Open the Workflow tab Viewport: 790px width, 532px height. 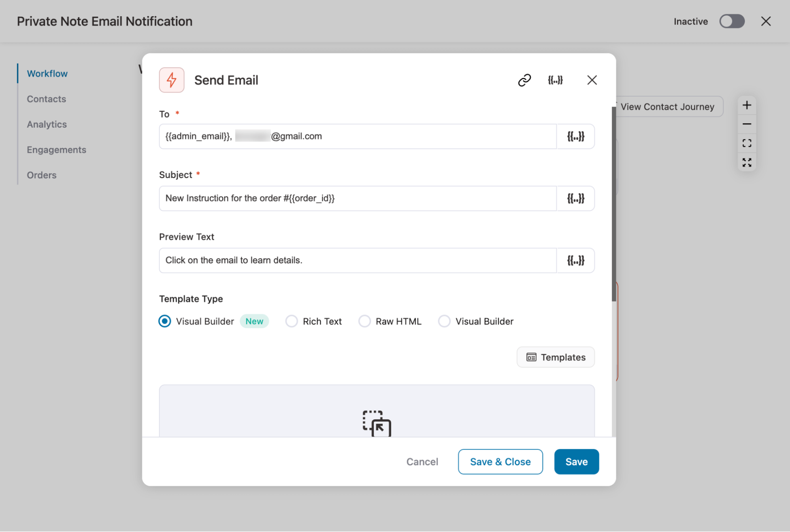point(47,73)
